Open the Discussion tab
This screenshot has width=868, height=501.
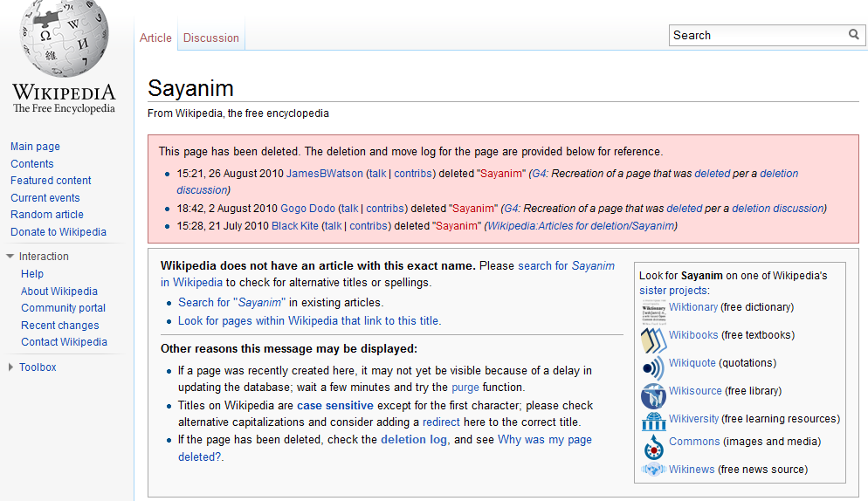pyautogui.click(x=211, y=38)
